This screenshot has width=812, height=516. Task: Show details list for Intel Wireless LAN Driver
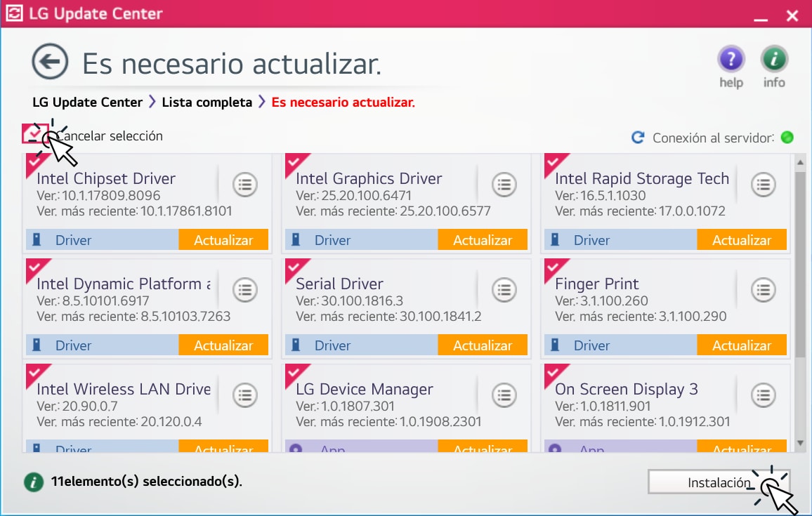pyautogui.click(x=245, y=395)
